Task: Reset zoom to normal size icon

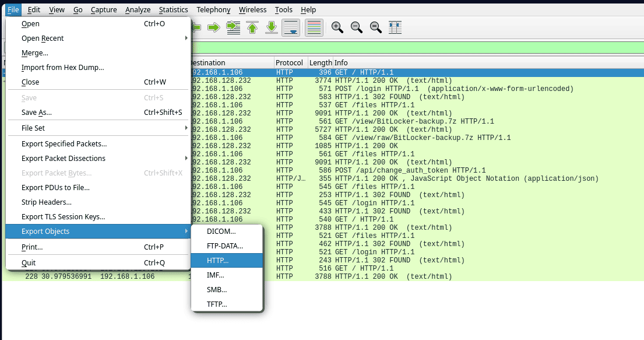Action: coord(376,27)
